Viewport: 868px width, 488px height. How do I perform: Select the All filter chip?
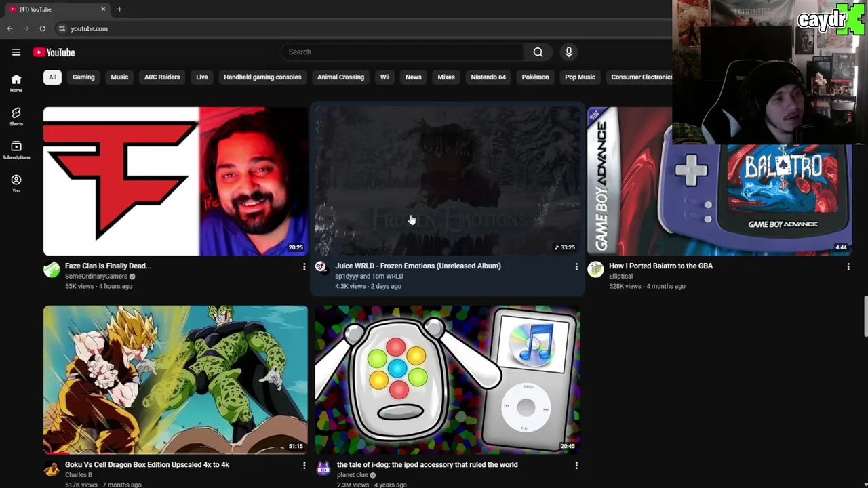[x=52, y=77]
